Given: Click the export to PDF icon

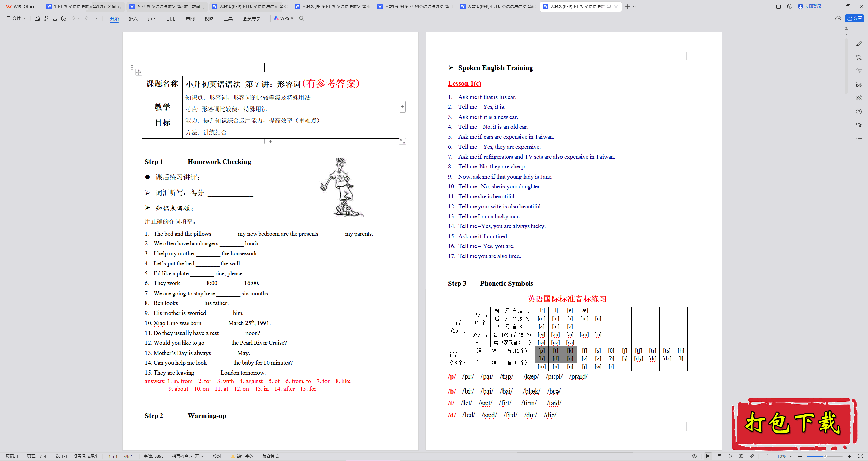Looking at the screenshot, I should coord(46,18).
